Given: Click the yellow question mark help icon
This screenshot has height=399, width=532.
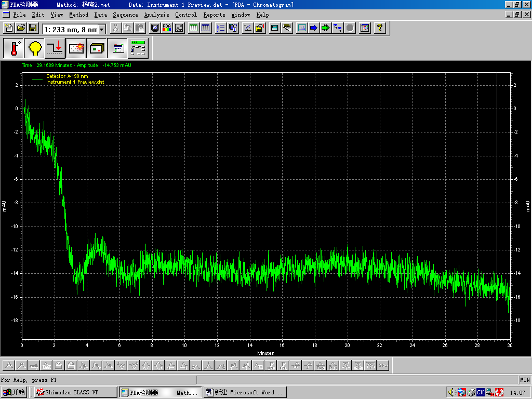Looking at the screenshot, I should click(x=380, y=28).
